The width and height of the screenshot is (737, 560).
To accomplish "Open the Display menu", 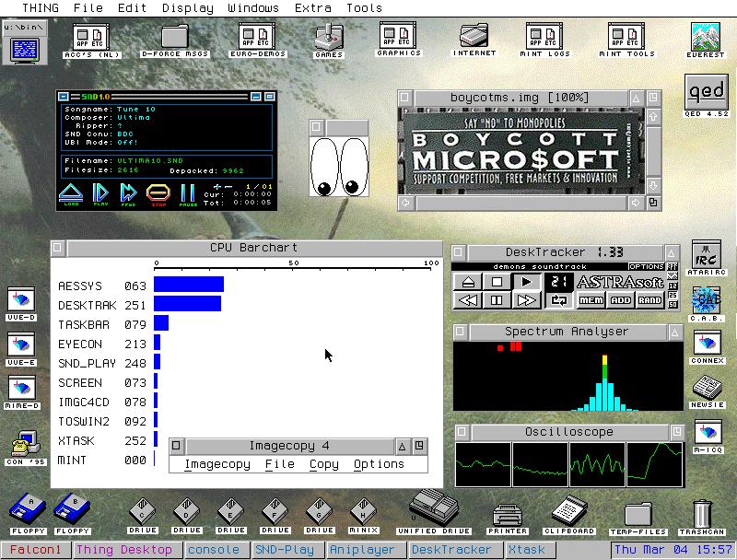I will tap(188, 8).
